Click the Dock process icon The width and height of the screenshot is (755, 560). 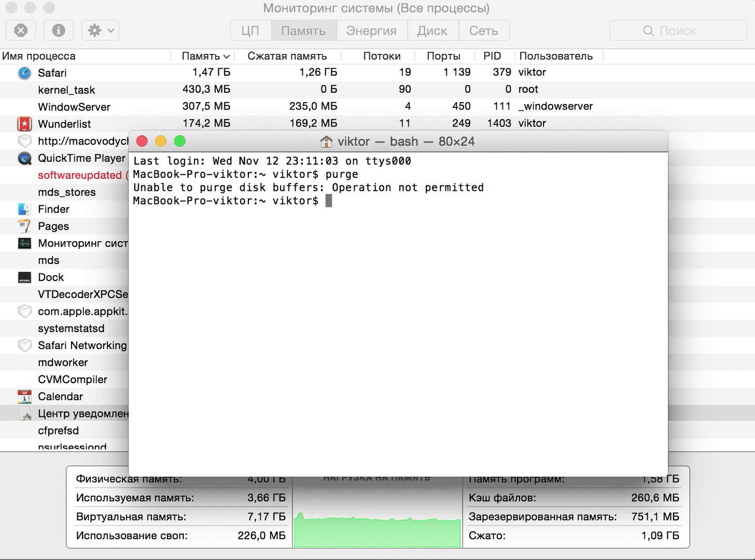[24, 277]
